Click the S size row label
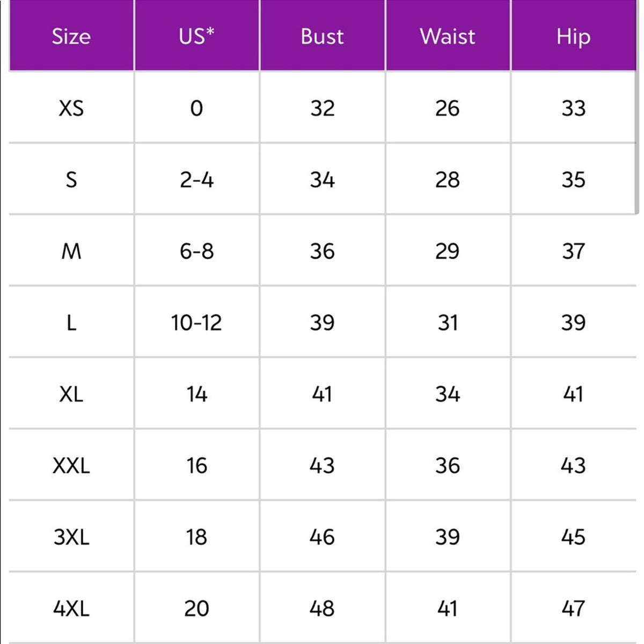 [x=71, y=179]
